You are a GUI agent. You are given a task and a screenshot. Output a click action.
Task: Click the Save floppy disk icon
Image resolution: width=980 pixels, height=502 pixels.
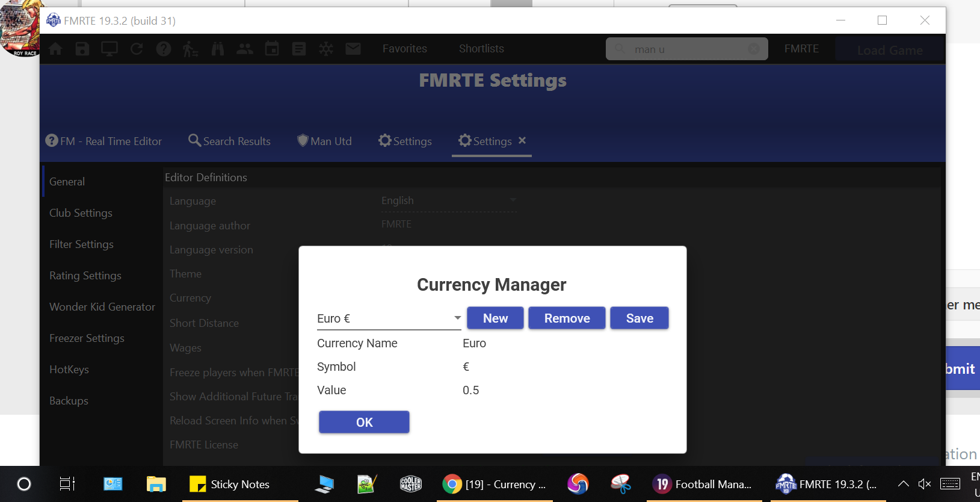pos(82,49)
